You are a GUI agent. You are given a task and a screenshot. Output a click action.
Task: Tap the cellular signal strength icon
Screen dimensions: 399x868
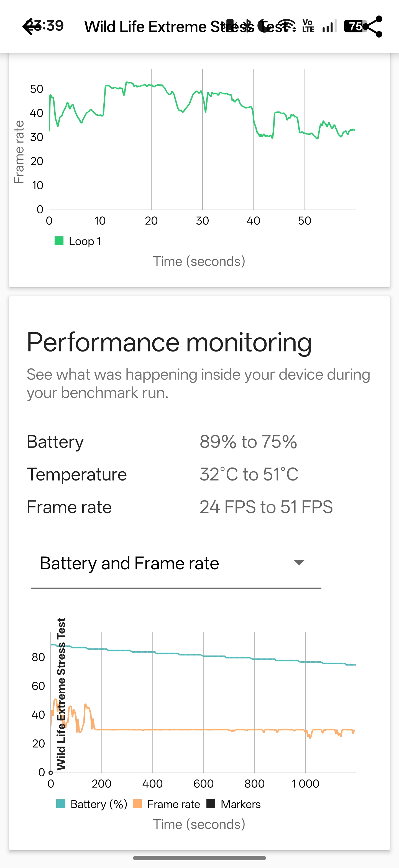pos(329,26)
